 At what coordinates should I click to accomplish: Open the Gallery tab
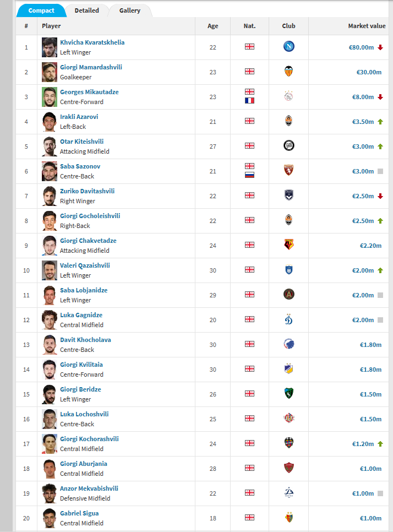[x=130, y=10]
